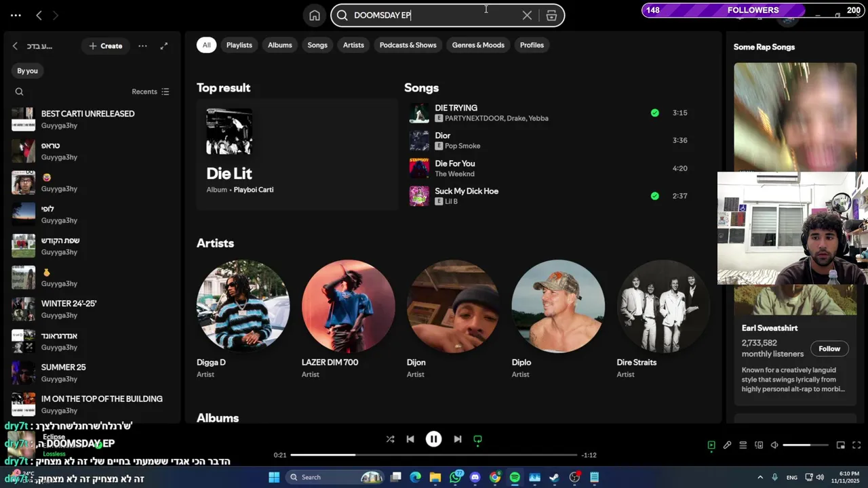Select the All filter tab
Image resolution: width=868 pixels, height=488 pixels.
[207, 45]
